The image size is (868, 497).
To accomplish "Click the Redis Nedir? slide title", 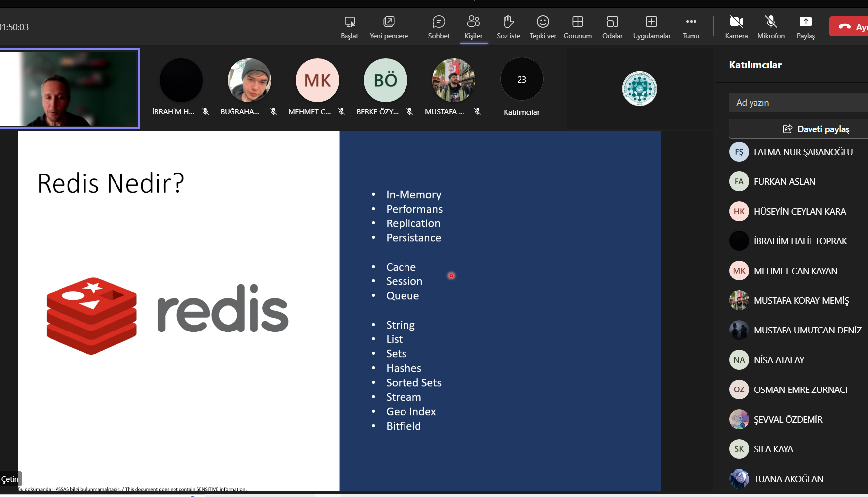I will tap(111, 183).
